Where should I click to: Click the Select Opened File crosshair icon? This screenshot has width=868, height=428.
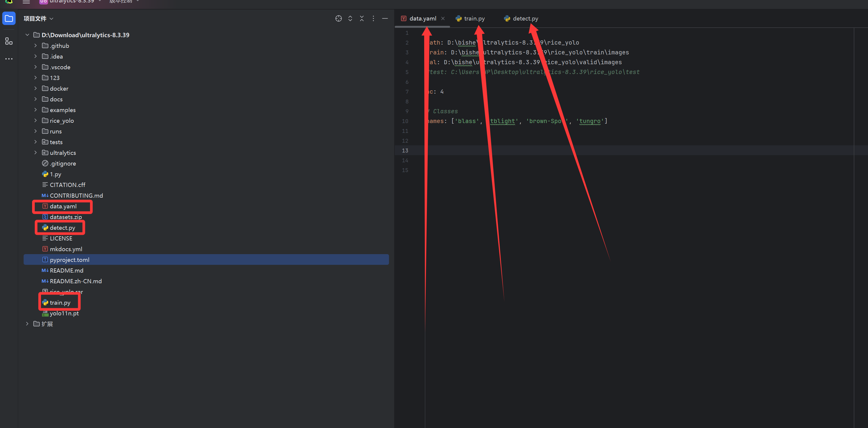click(338, 18)
